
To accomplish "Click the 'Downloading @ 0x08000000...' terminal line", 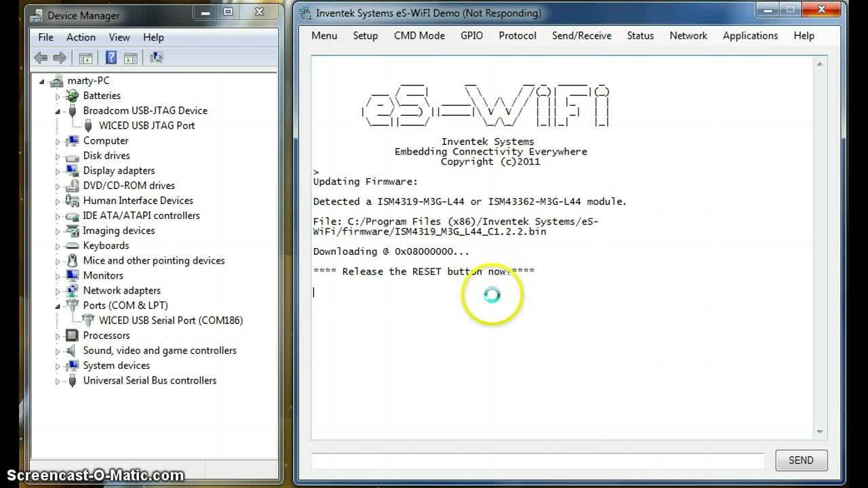I will [391, 251].
